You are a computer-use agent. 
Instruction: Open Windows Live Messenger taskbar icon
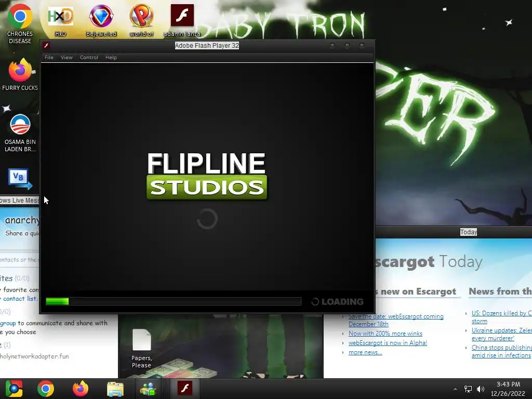pyautogui.click(x=148, y=389)
